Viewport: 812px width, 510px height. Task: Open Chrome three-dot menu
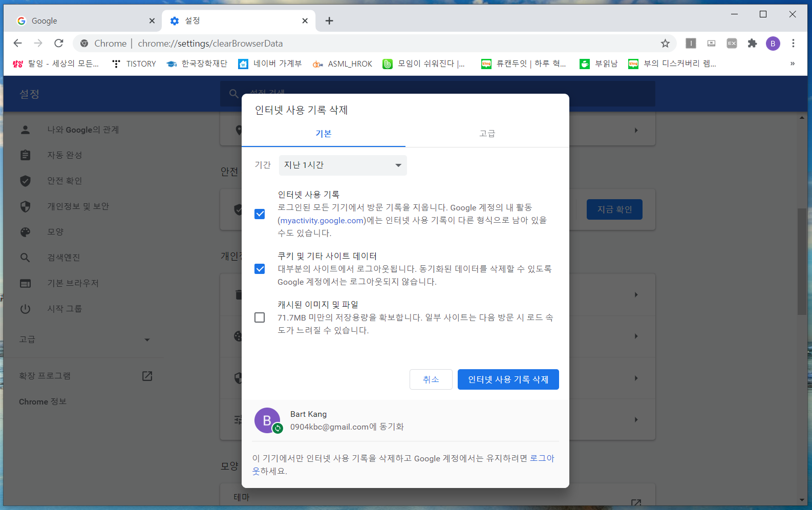793,44
